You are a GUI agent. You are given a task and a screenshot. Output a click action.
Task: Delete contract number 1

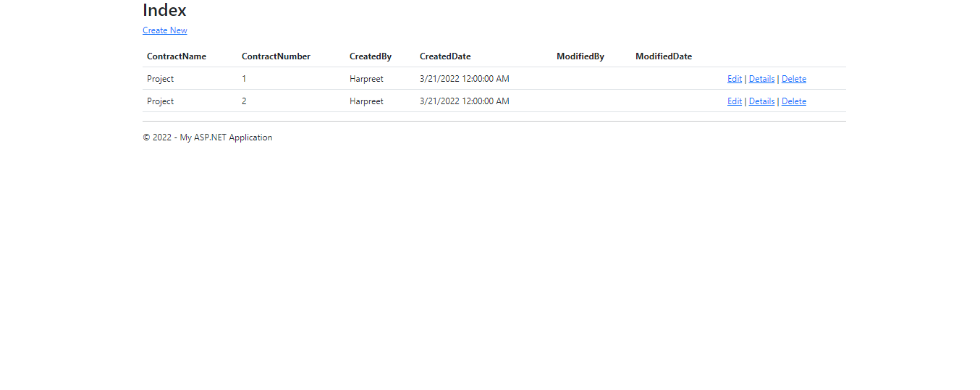(794, 79)
